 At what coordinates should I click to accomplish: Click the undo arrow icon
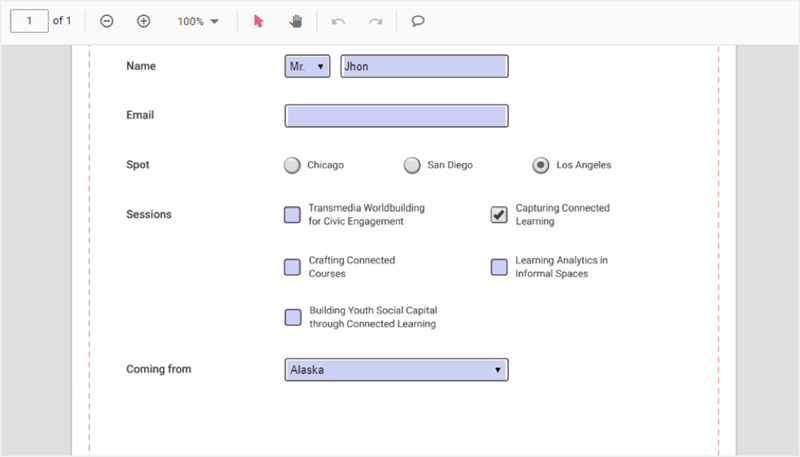coord(338,21)
